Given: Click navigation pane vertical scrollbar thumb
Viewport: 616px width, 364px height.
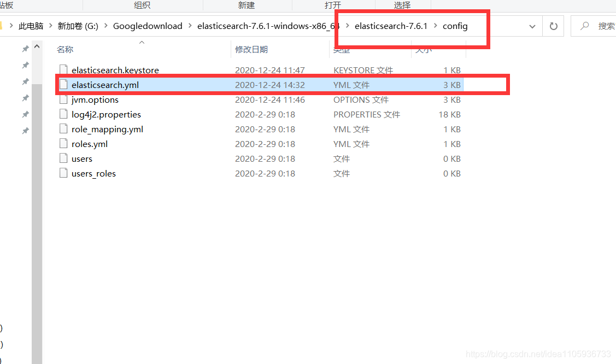Looking at the screenshot, I should pyautogui.click(x=37, y=224).
